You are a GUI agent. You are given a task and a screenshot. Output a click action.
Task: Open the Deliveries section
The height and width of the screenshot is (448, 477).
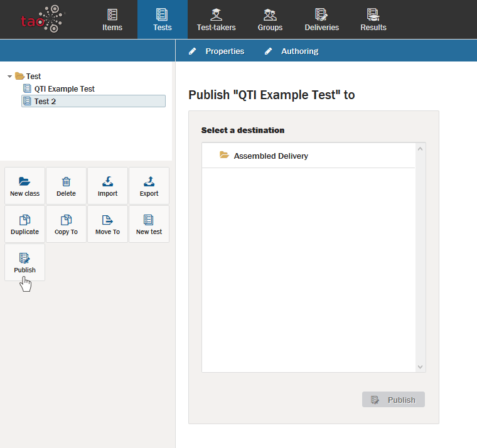(321, 19)
